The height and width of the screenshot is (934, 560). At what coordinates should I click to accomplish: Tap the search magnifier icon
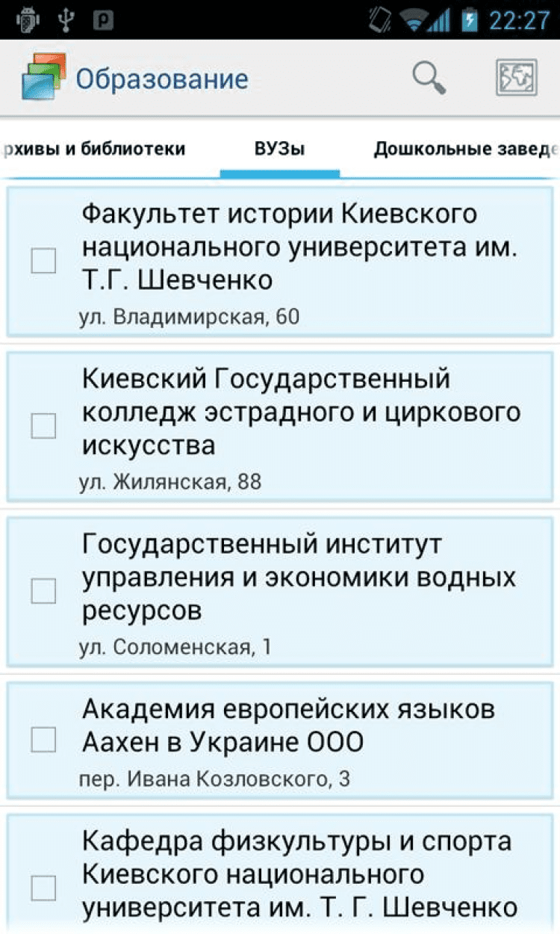[x=429, y=78]
